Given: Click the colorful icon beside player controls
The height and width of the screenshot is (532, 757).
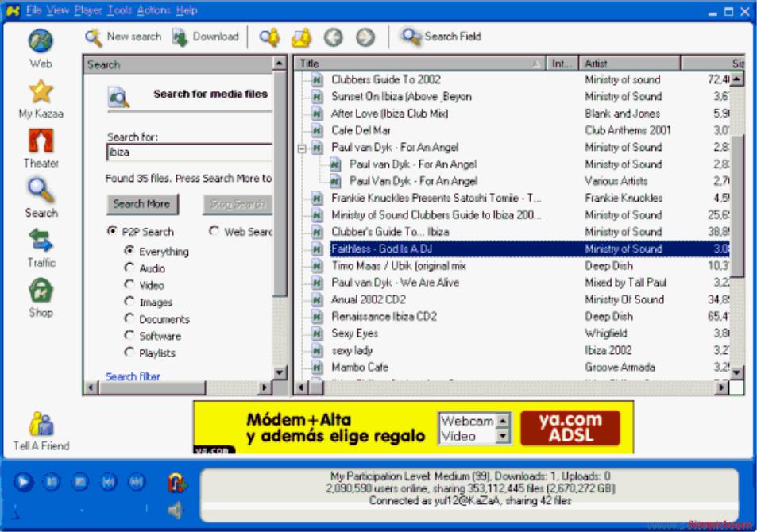Looking at the screenshot, I should pyautogui.click(x=176, y=482).
